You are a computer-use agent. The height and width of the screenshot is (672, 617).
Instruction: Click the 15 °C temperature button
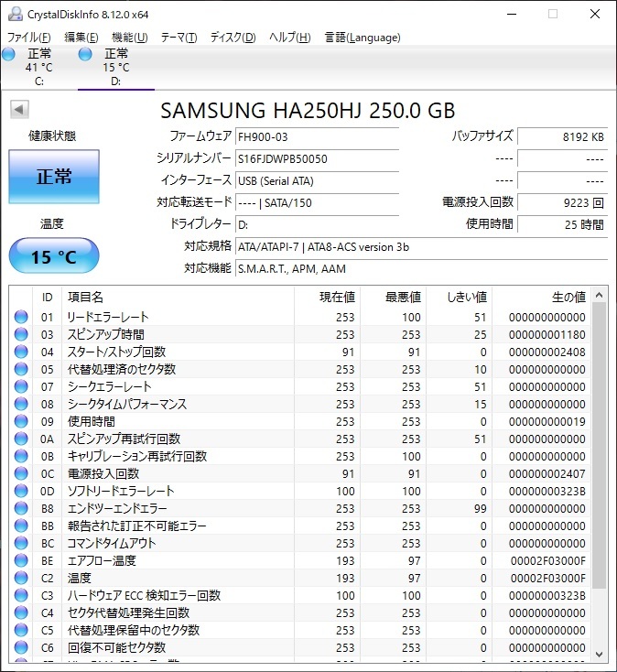(x=53, y=256)
